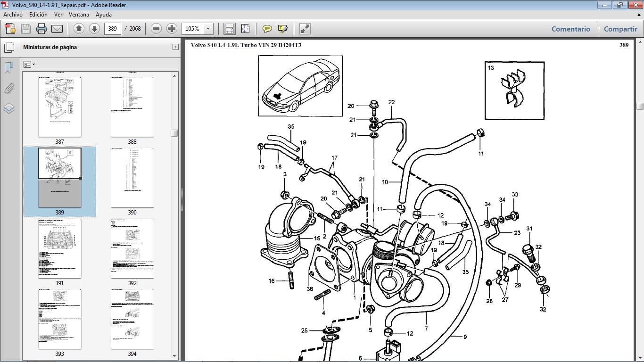The height and width of the screenshot is (362, 644).
Task: Click the document scrollbar up arrow
Action: click(640, 42)
